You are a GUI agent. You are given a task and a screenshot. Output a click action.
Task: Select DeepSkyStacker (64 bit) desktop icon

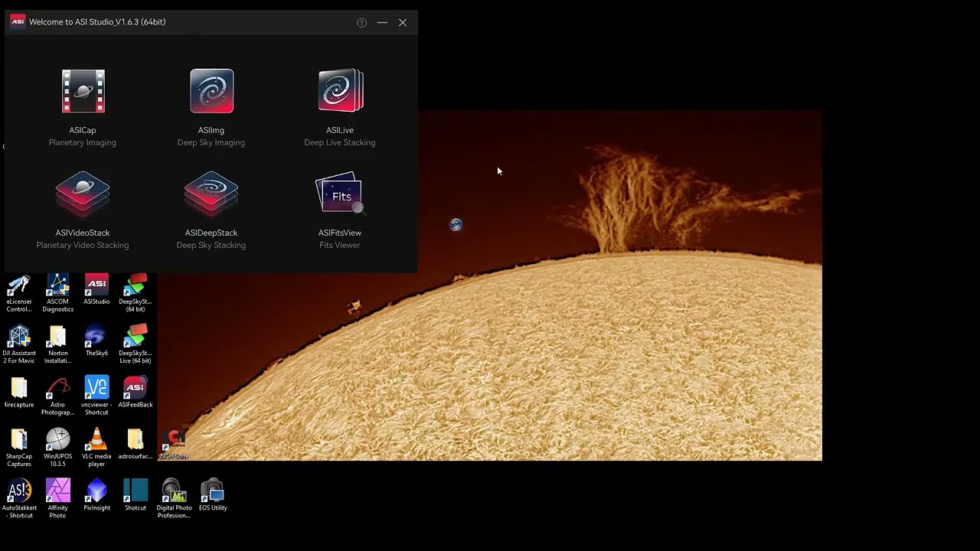[136, 294]
